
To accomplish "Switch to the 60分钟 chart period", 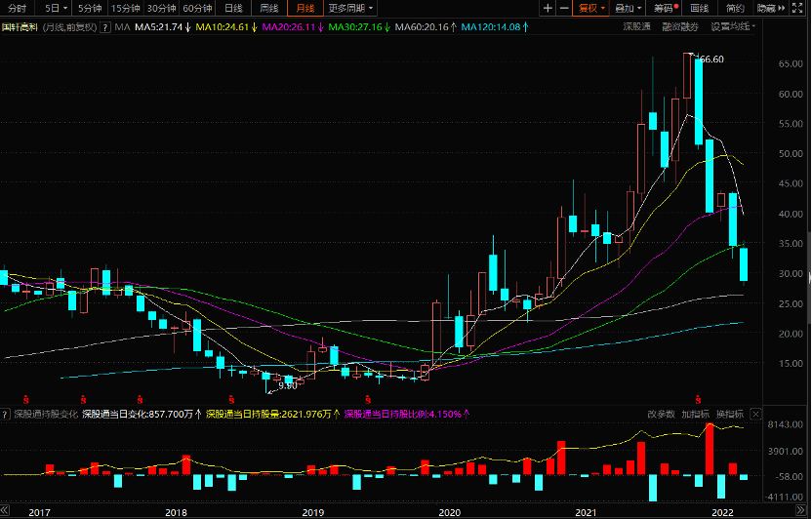I will tap(197, 8).
